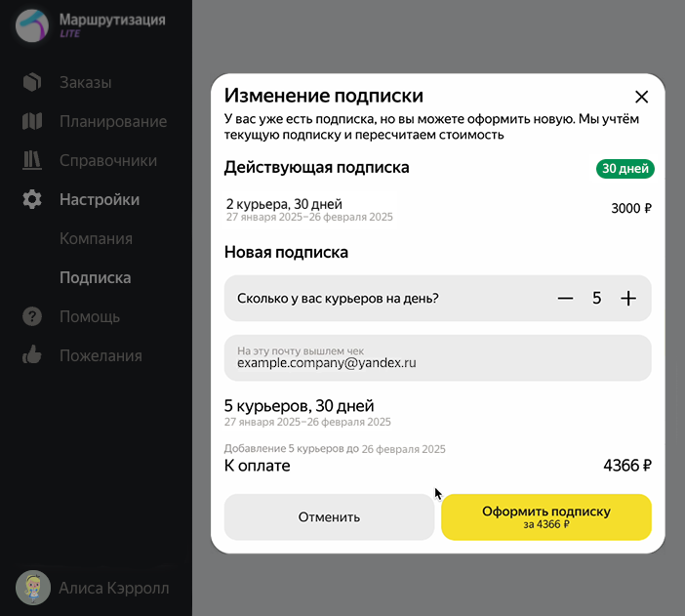
Task: Increase courier count with plus button
Action: [x=628, y=299]
